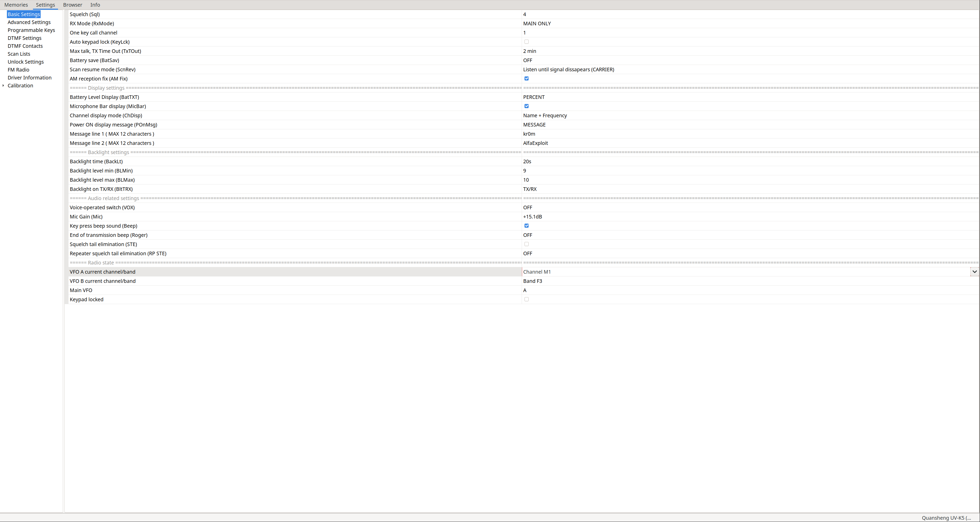Expand the Calibration tree node arrow
This screenshot has height=522, width=980.
click(3, 86)
